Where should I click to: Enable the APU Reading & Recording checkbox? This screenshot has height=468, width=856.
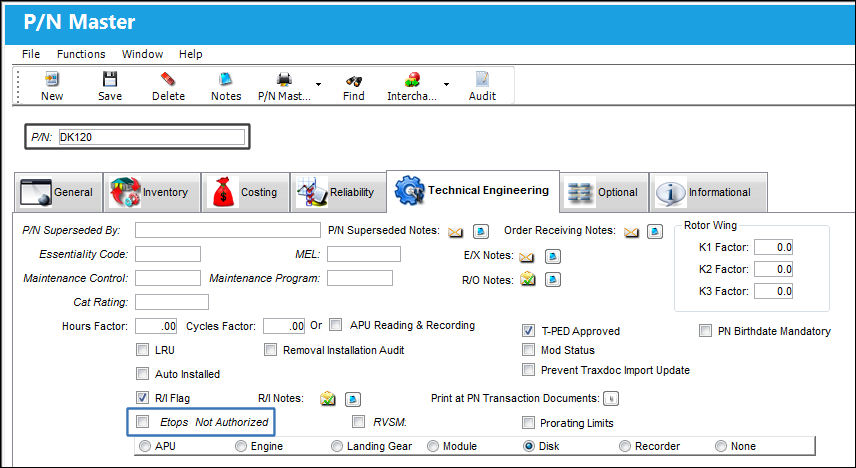tap(336, 324)
